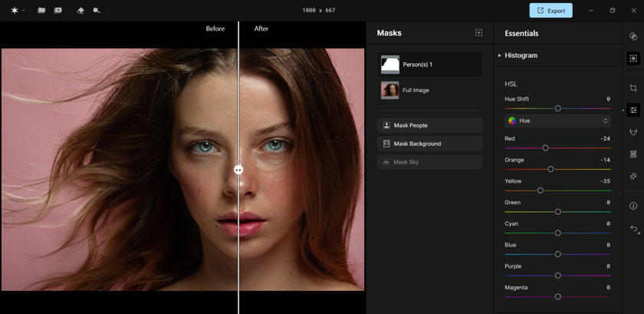Open dropdown arrow beside app logo
Image resolution: width=644 pixels, height=314 pixels.
(23, 11)
